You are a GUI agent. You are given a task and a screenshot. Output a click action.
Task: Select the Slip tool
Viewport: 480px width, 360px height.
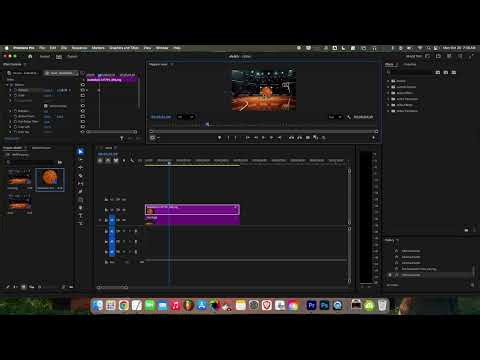[x=80, y=184]
